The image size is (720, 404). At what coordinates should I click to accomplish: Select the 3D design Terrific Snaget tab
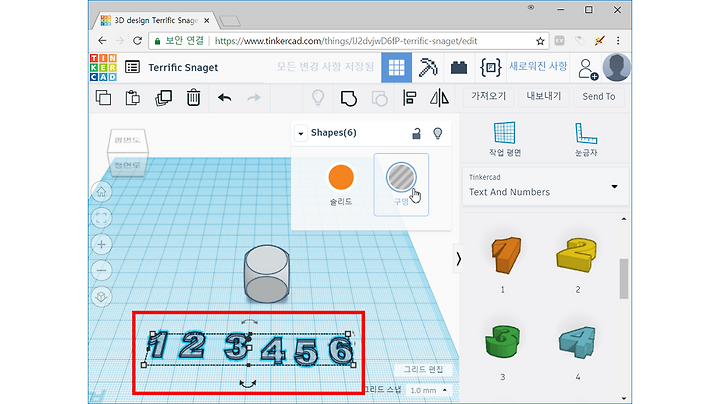coord(155,21)
